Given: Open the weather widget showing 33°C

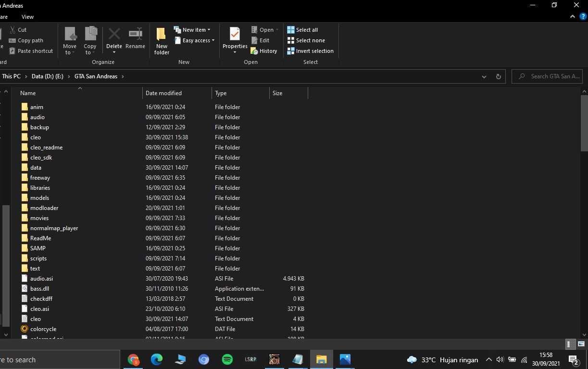Looking at the screenshot, I should (x=442, y=359).
